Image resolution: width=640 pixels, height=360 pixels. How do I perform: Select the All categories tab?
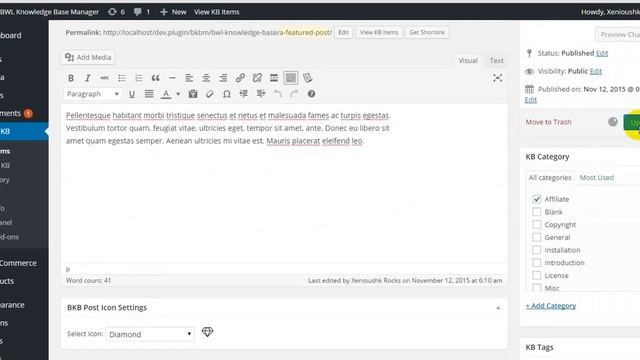tap(550, 178)
